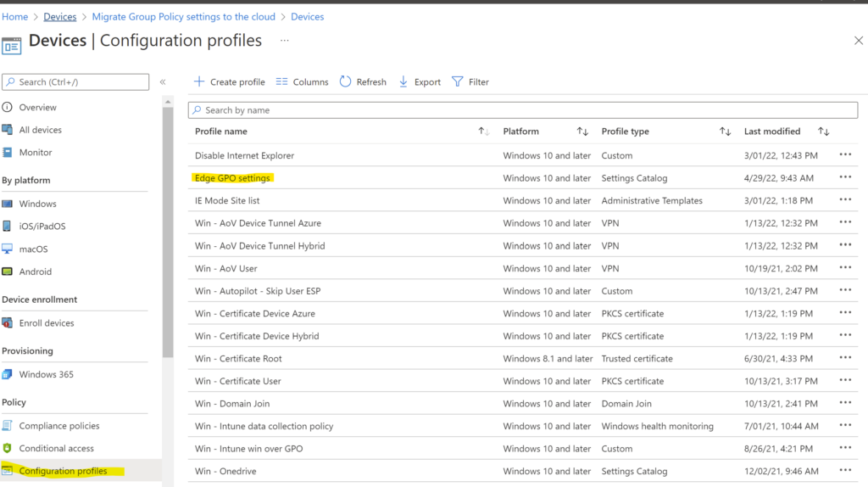
Task: Open more options for Win - AoV User
Action: pyautogui.click(x=845, y=267)
